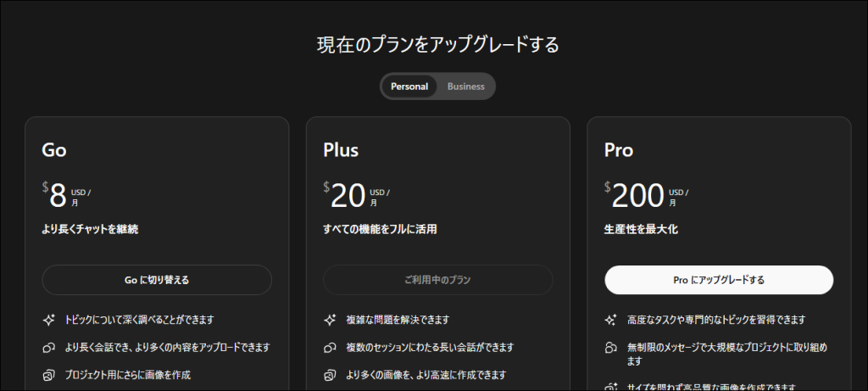868x391 pixels.
Task: Click chat bubbles icon in Plus plan
Action: pos(330,347)
